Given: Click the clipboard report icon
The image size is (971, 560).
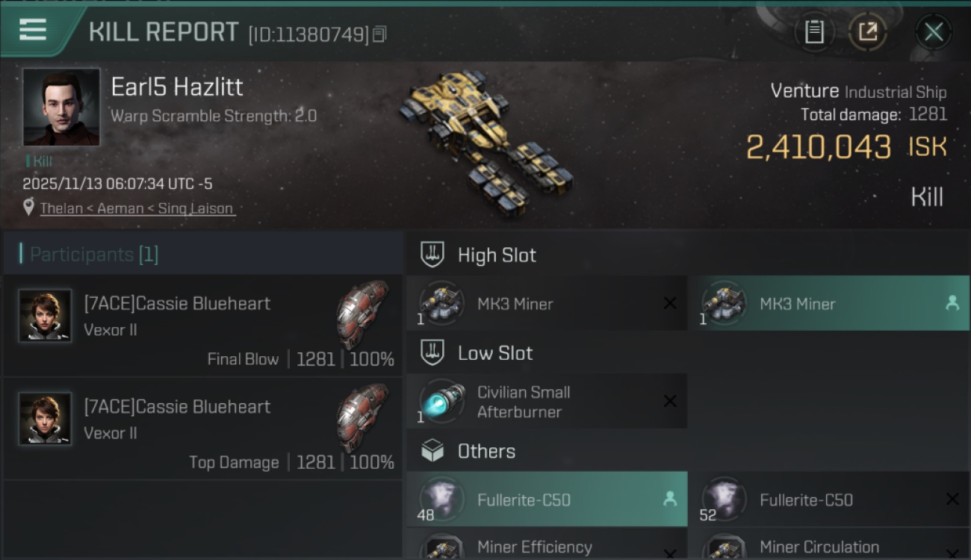Looking at the screenshot, I should pyautogui.click(x=814, y=32).
